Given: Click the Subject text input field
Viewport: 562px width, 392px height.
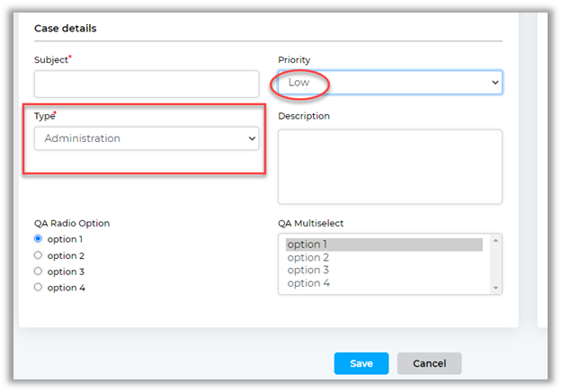Looking at the screenshot, I should pos(147,84).
